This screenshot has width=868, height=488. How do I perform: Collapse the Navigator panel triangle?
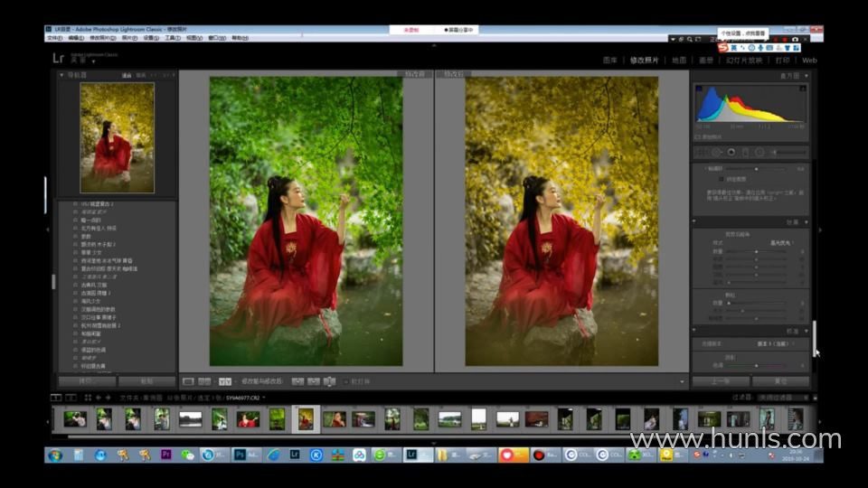tap(61, 75)
